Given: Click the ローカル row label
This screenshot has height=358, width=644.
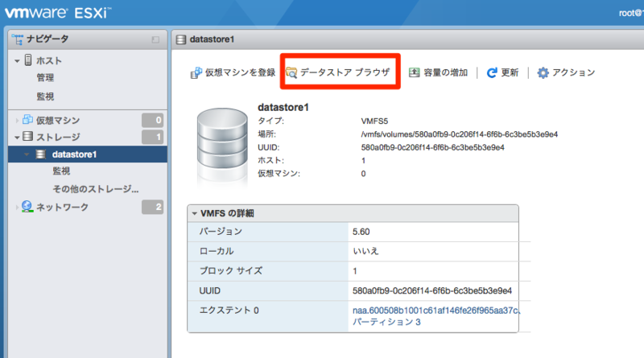Looking at the screenshot, I should tap(217, 251).
